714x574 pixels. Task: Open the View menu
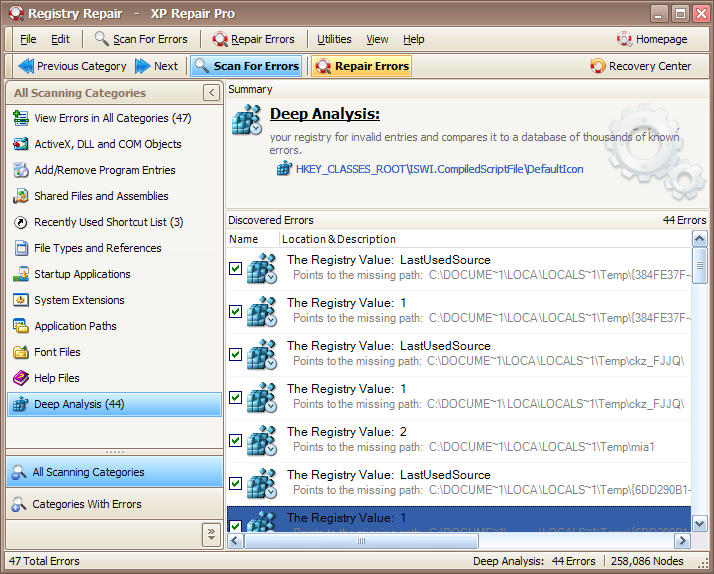point(377,39)
